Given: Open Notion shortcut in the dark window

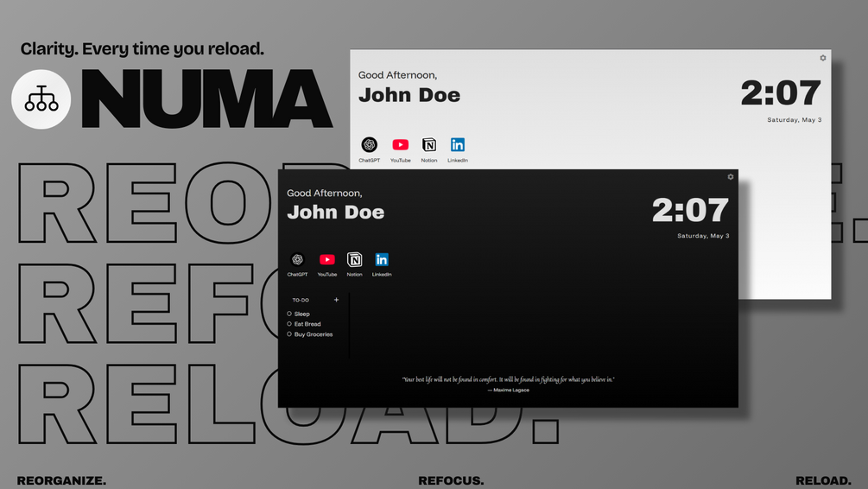Looking at the screenshot, I should click(354, 260).
